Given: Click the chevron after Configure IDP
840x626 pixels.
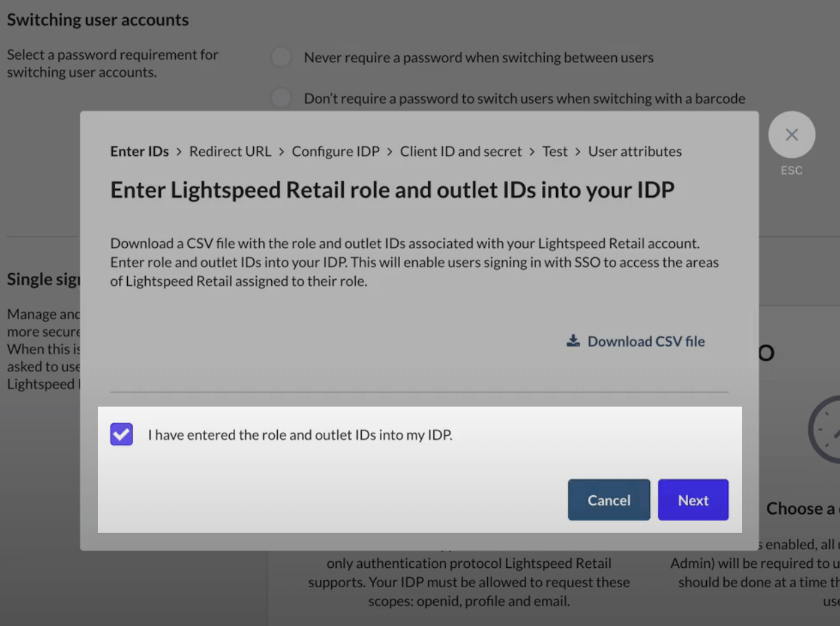Looking at the screenshot, I should point(389,152).
